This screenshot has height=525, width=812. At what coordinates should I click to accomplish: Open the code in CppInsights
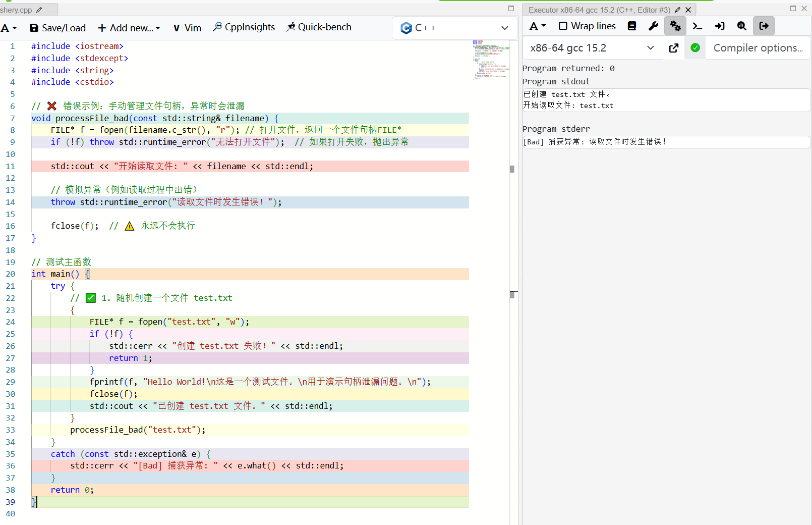(244, 27)
